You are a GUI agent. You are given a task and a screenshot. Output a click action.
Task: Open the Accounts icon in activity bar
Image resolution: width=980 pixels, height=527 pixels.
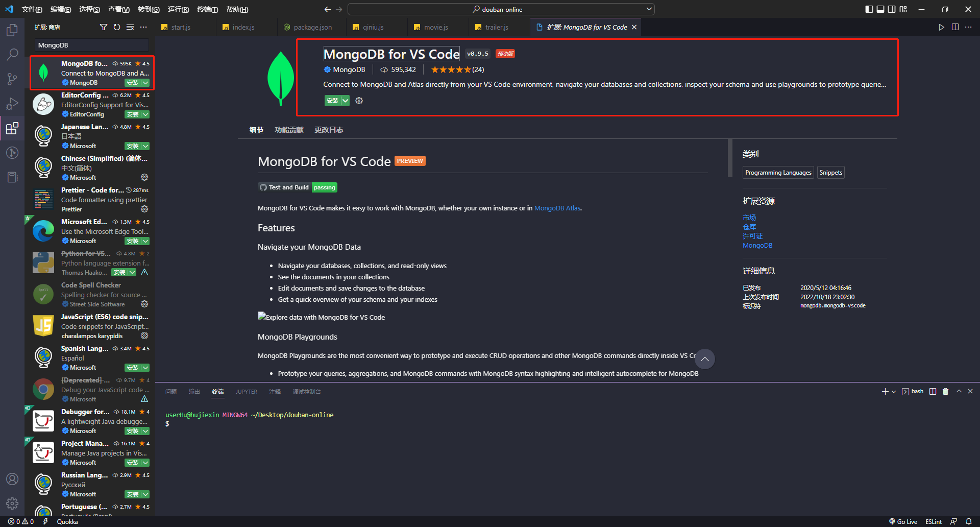point(12,479)
